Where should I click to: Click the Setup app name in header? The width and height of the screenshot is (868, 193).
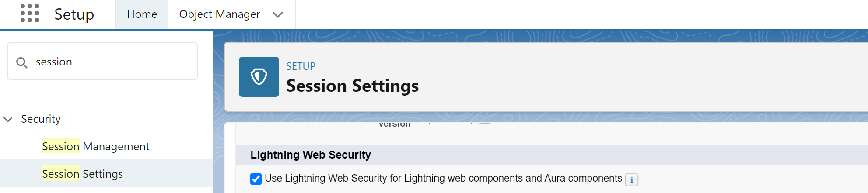[74, 14]
